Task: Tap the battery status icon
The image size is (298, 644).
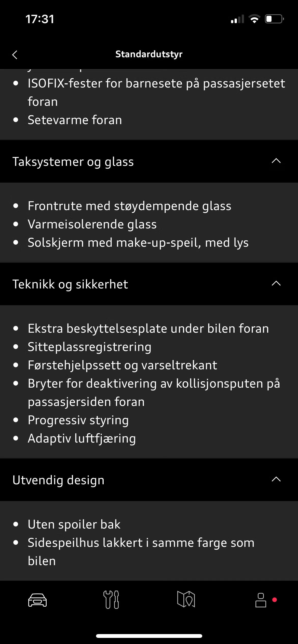Action: [275, 19]
